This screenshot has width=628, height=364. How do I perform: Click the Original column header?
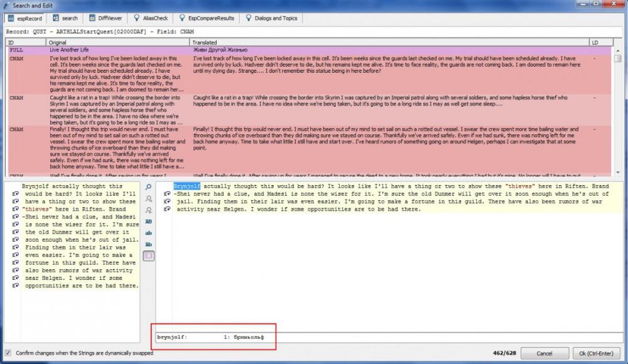[x=118, y=43]
